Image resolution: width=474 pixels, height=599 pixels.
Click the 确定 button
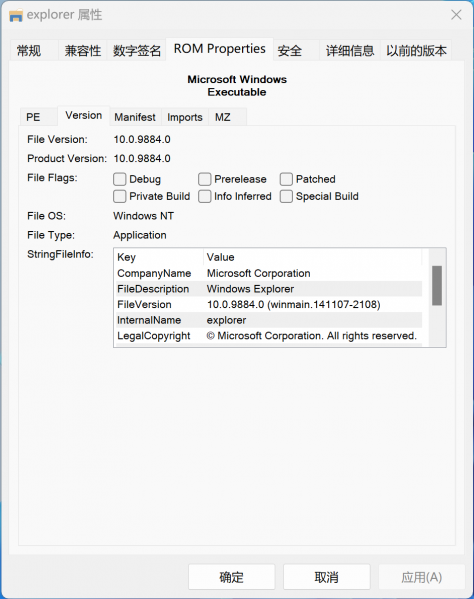pyautogui.click(x=231, y=577)
